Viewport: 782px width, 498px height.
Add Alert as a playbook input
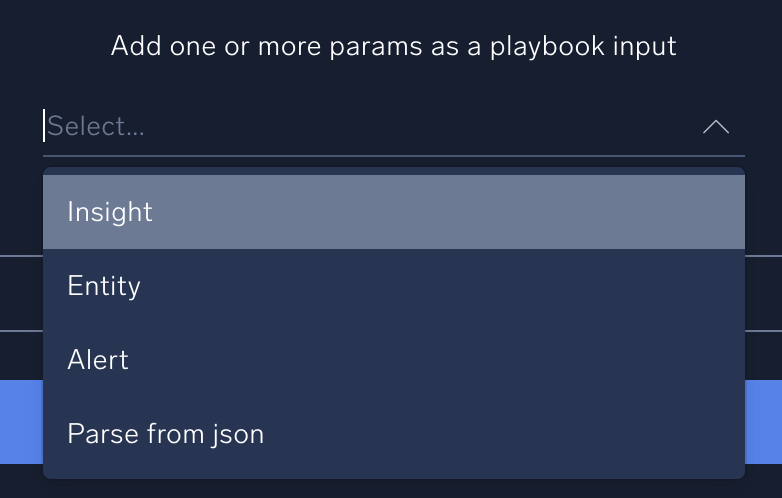click(x=98, y=360)
